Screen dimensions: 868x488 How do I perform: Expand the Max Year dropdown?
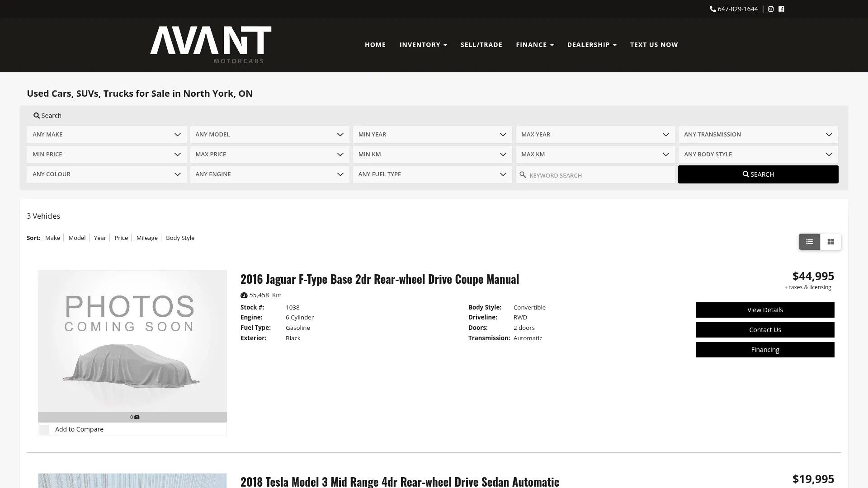[595, 135]
